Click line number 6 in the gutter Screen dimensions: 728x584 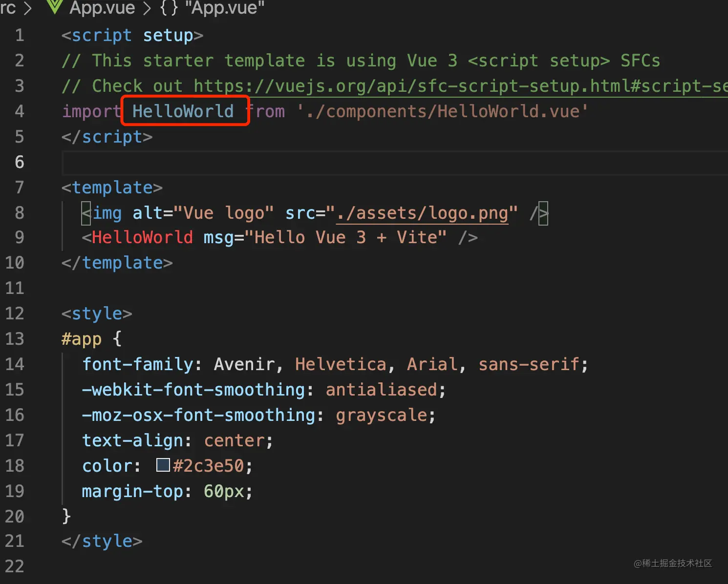pos(19,162)
